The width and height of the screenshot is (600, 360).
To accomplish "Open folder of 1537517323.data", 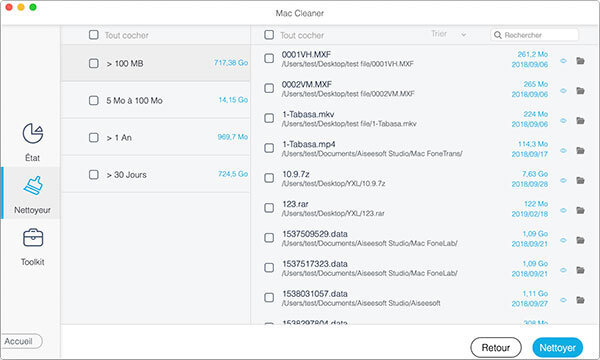I will click(580, 270).
